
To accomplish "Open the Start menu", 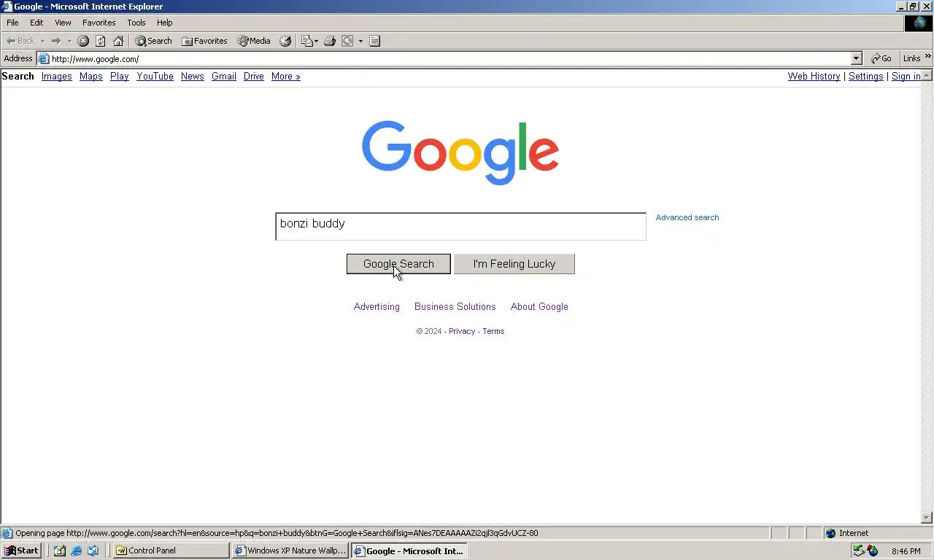I will (21, 551).
